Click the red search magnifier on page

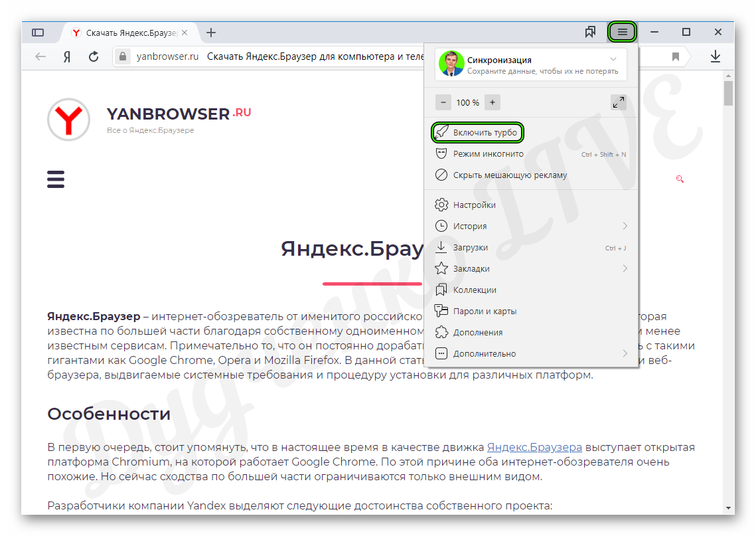pyautogui.click(x=680, y=179)
